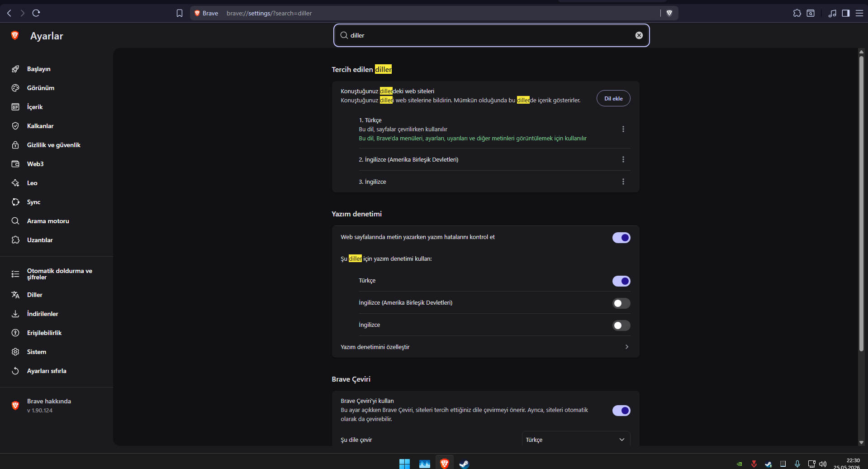Image resolution: width=868 pixels, height=469 pixels.
Task: Enable spell check for İngilizce (Amerika Birleşik Devletleri)
Action: (x=621, y=303)
